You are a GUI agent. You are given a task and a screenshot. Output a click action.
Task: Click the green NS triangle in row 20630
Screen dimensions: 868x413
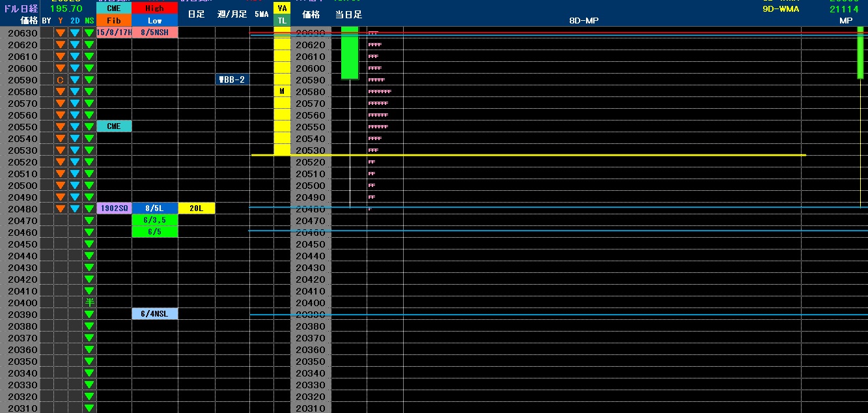point(89,33)
